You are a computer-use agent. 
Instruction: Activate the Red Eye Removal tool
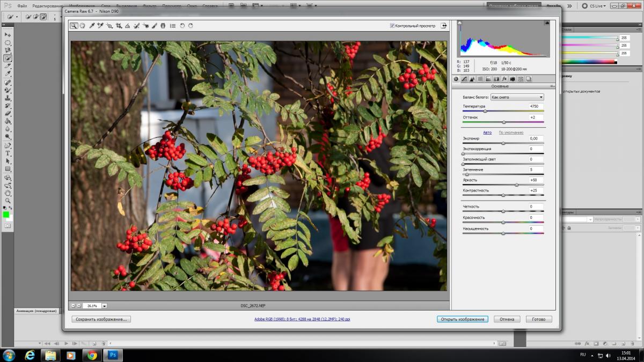[x=146, y=25]
